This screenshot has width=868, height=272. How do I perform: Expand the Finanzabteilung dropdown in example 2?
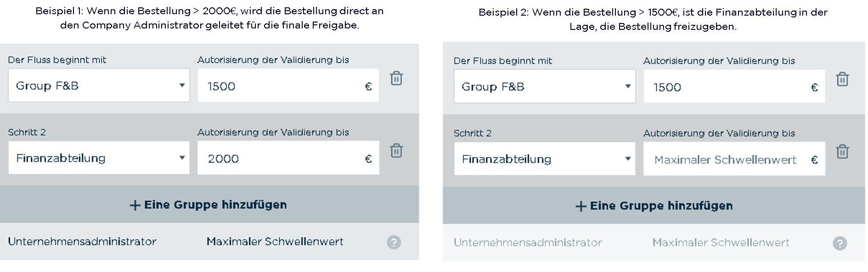(545, 159)
